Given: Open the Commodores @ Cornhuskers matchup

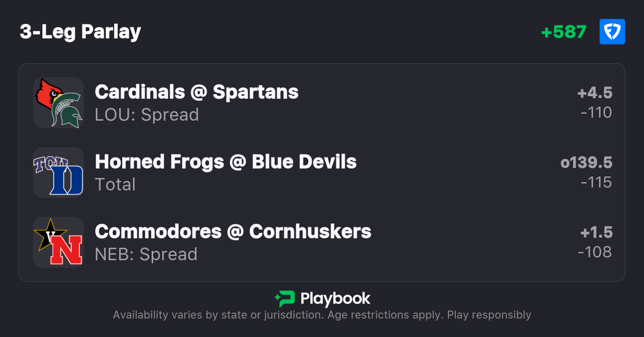Looking at the screenshot, I should click(x=233, y=232).
